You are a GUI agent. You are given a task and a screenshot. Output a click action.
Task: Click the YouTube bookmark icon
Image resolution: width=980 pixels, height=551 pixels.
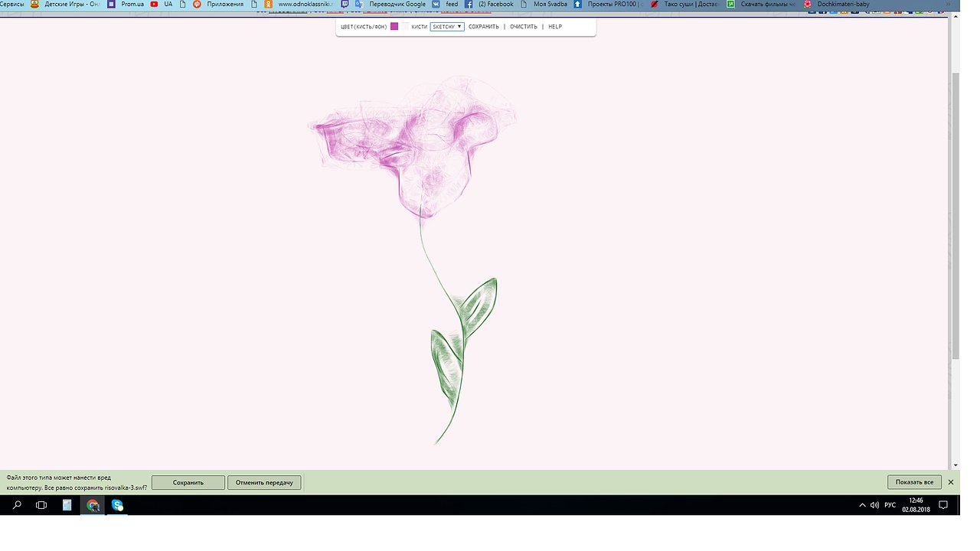(x=154, y=4)
